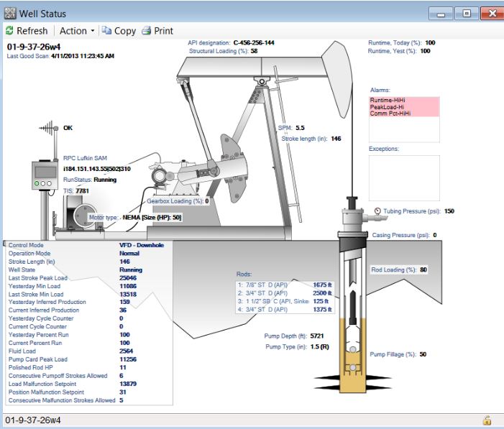Click the electric motor graphic
The width and height of the screenshot is (504, 429).
pyautogui.click(x=81, y=216)
